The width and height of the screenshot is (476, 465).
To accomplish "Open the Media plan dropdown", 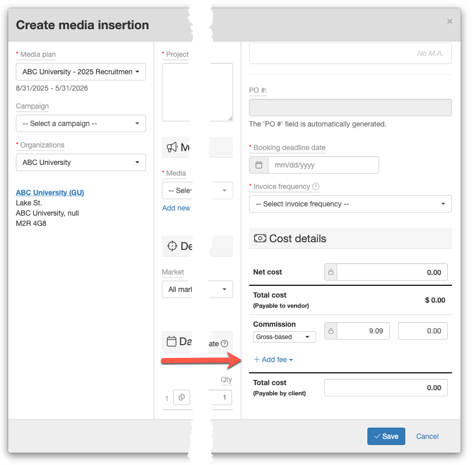I will coord(80,72).
